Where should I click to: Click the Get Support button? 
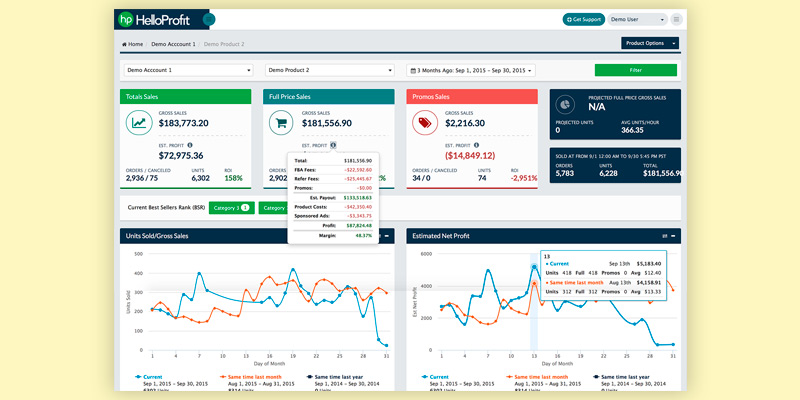584,19
